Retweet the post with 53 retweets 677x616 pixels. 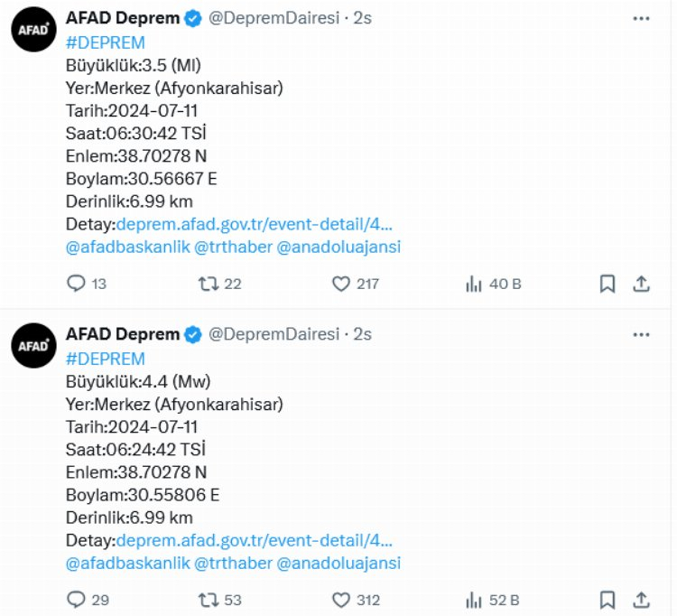pyautogui.click(x=209, y=600)
